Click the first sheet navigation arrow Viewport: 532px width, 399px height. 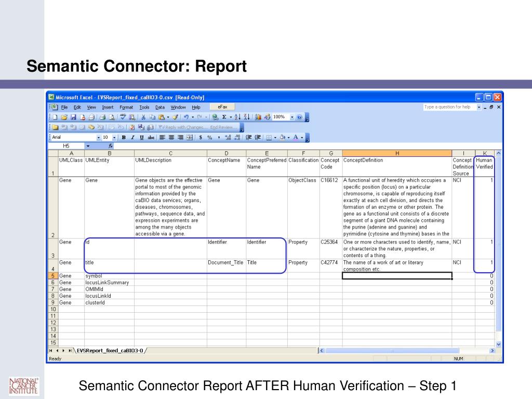[51, 351]
